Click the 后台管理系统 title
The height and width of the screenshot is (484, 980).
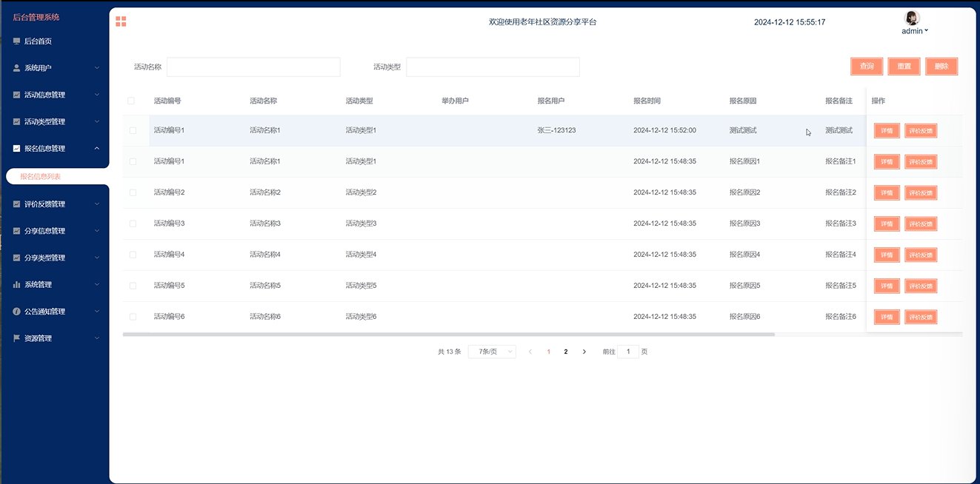[36, 17]
